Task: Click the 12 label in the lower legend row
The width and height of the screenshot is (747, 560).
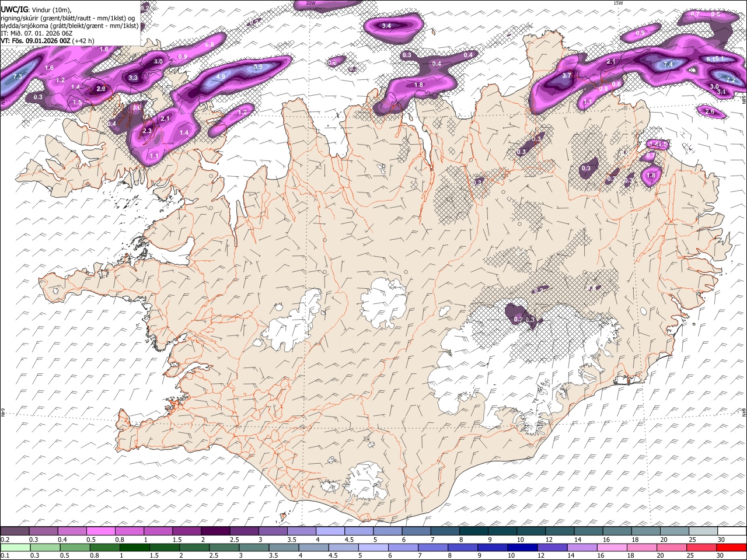Action: pyautogui.click(x=541, y=555)
